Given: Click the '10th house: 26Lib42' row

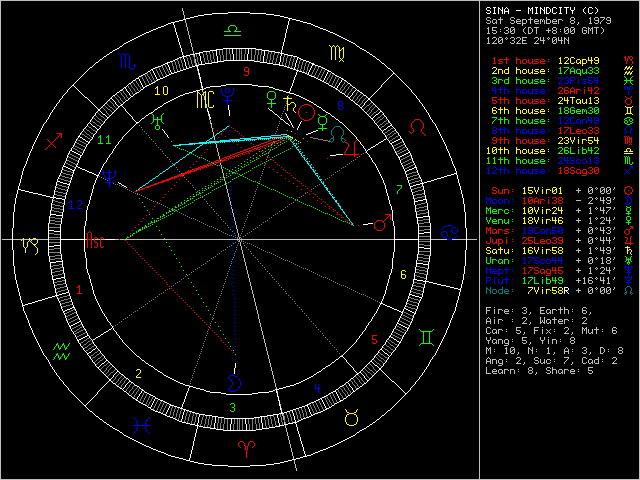Looking at the screenshot, I should point(542,151).
